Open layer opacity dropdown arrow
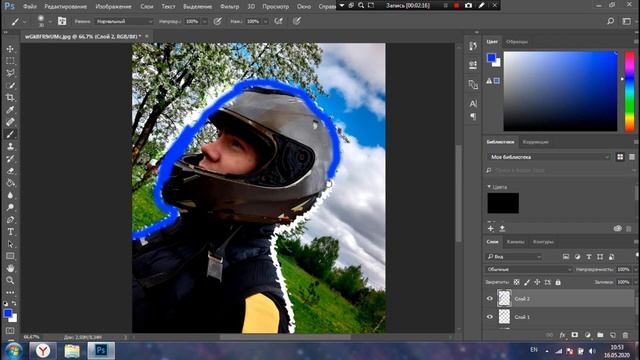 click(635, 269)
